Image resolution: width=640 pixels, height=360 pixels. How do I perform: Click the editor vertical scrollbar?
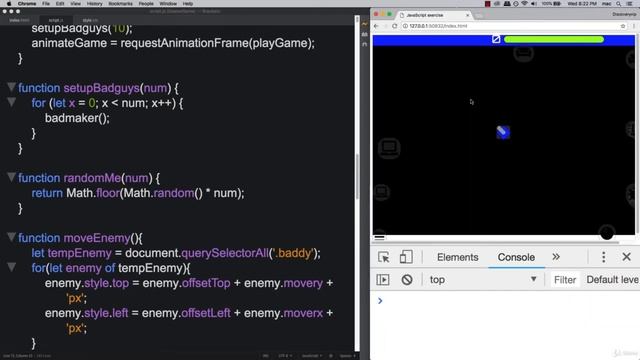(357, 176)
